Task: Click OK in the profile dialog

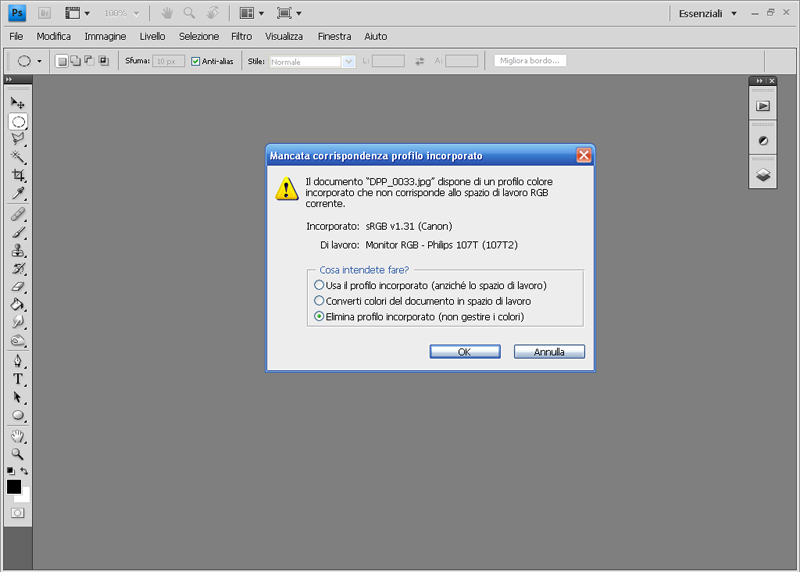Action: [x=465, y=352]
